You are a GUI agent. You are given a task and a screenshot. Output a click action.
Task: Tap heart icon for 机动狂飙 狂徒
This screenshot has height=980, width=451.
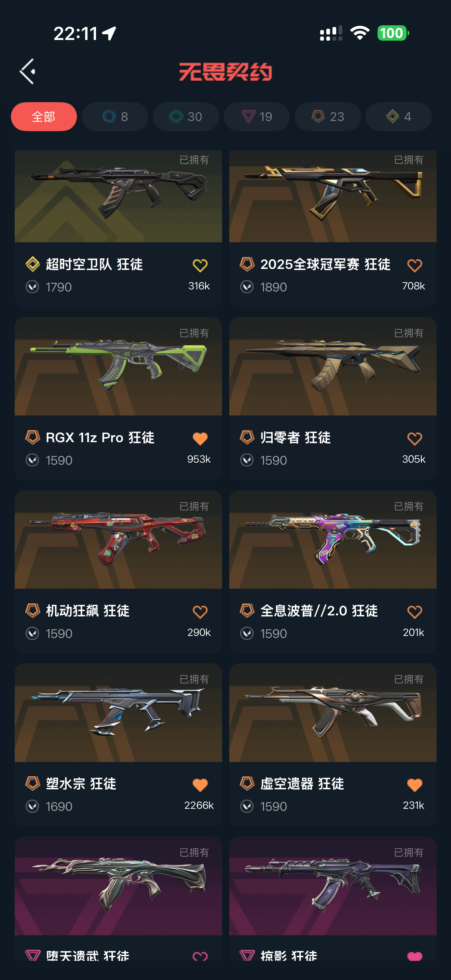(200, 612)
